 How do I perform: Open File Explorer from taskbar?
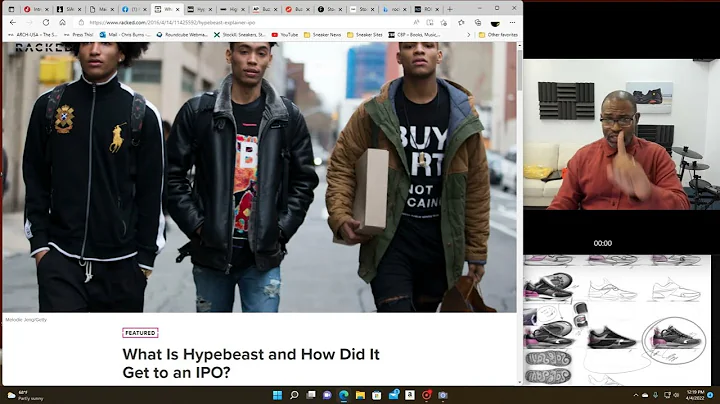click(x=360, y=395)
